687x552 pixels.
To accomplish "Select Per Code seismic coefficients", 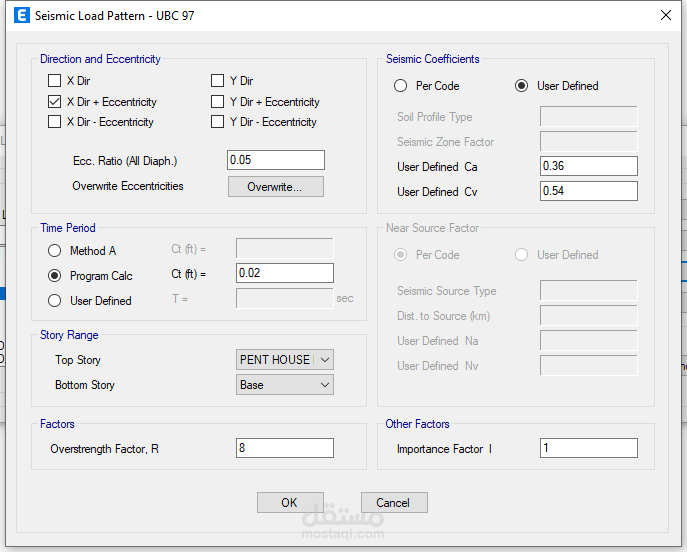I will [x=401, y=86].
